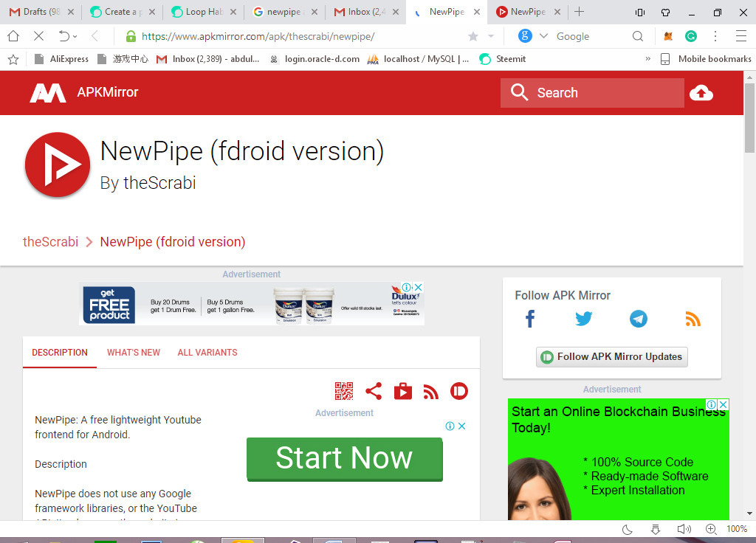Go to browser home page
This screenshot has width=756, height=543.
coord(13,36)
